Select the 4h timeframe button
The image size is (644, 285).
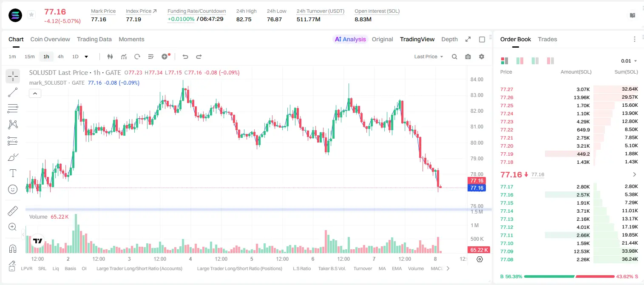pos(61,57)
